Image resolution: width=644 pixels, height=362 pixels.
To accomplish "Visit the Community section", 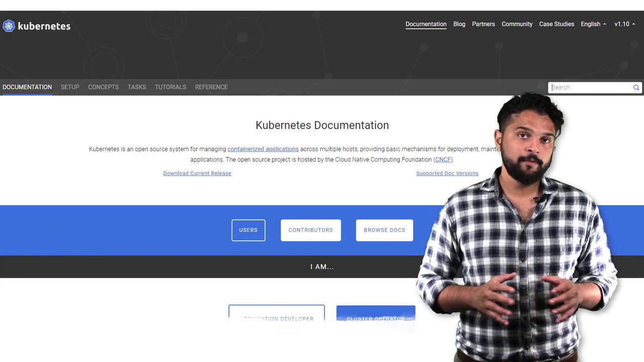I will click(517, 24).
